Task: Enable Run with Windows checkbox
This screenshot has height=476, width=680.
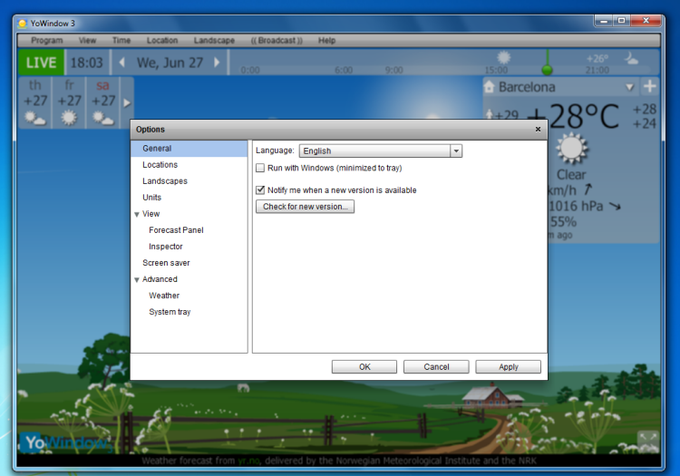Action: (260, 168)
